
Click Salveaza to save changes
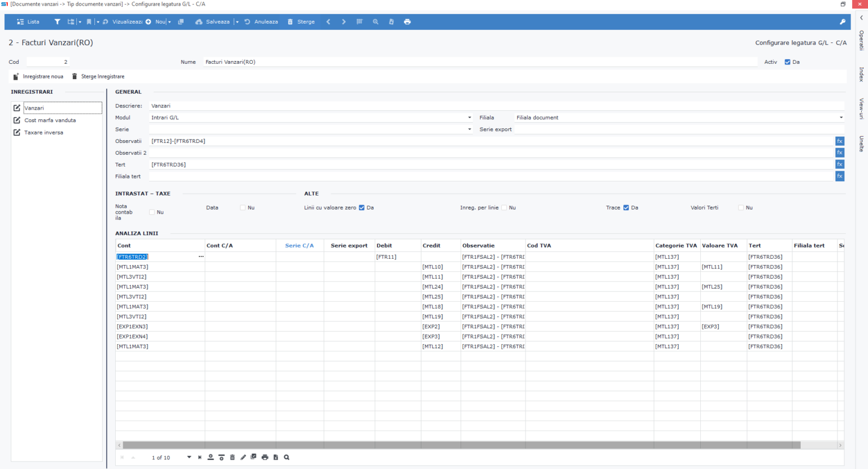click(212, 22)
